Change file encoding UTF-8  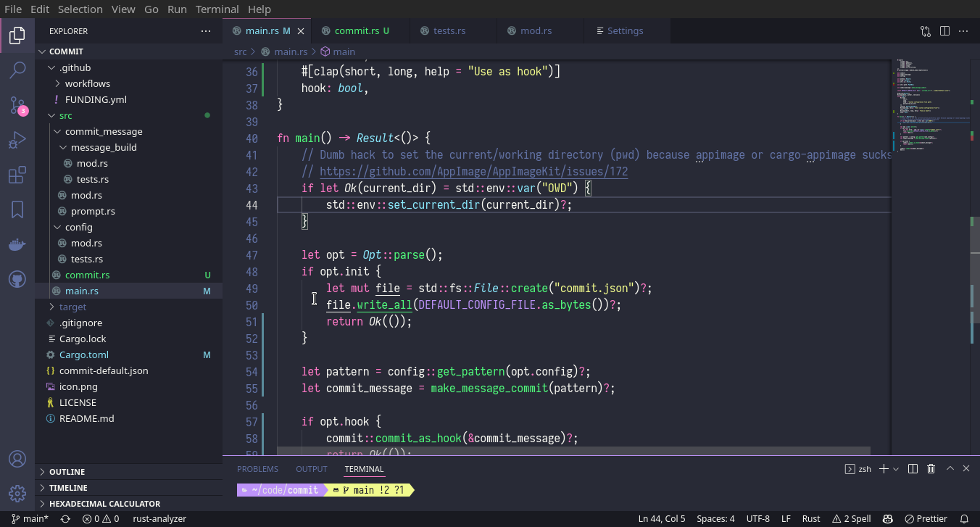757,518
